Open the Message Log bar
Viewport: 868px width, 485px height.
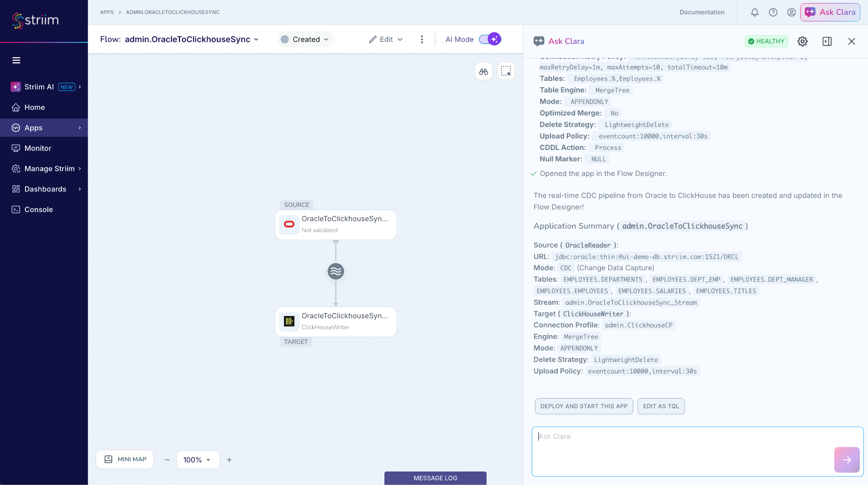click(x=435, y=478)
